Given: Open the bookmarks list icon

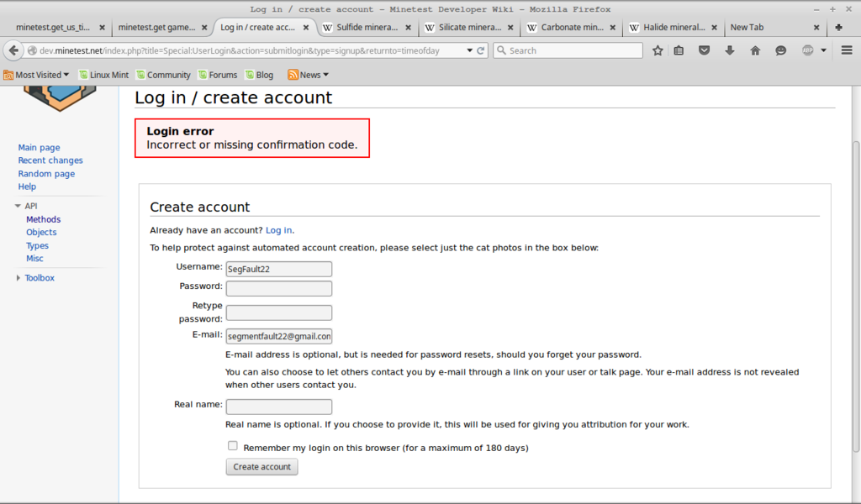Looking at the screenshot, I should (679, 50).
